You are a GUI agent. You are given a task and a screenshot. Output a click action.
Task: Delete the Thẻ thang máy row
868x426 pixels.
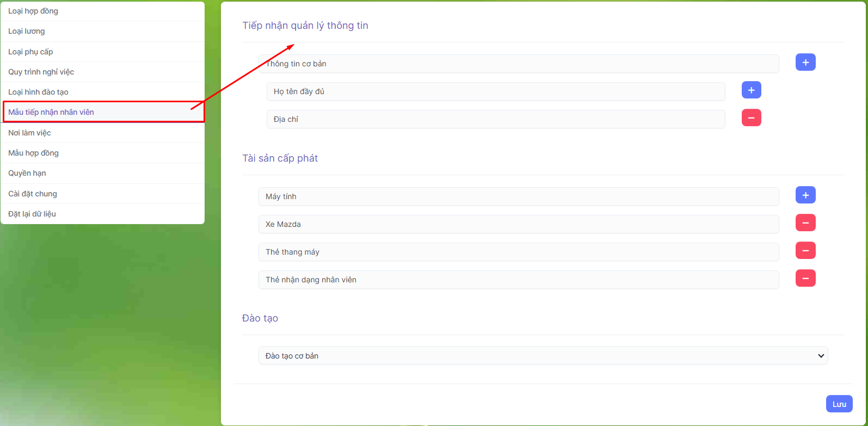pyautogui.click(x=805, y=251)
